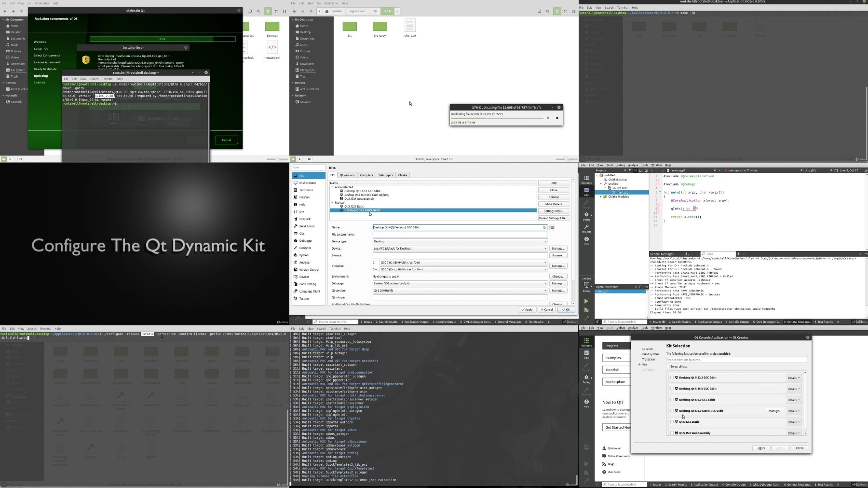Toggle left sidebar icon beside locator in editor window
The width and height of the screenshot is (868, 488).
(598, 322)
